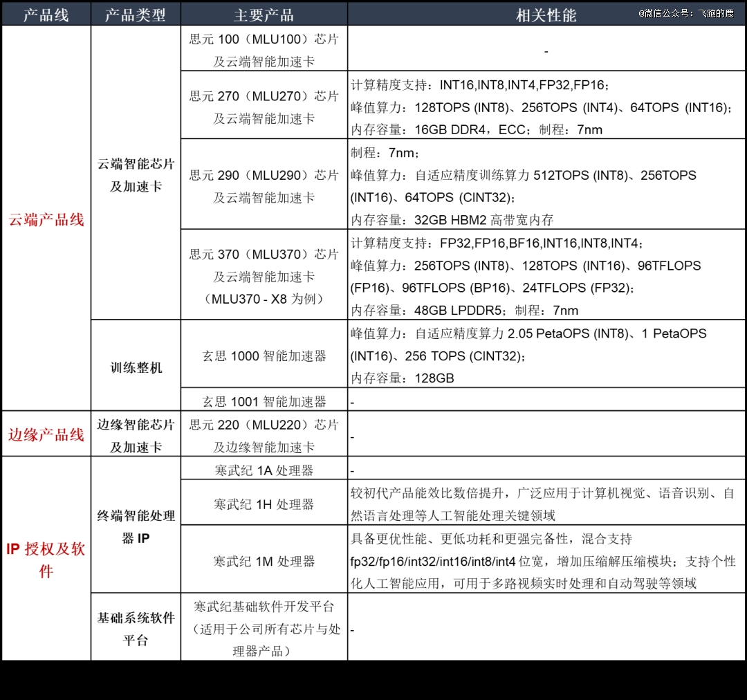Click the 云端智能芯片及加速卡 cell
Viewport: 747px width, 700px height.
point(136,173)
